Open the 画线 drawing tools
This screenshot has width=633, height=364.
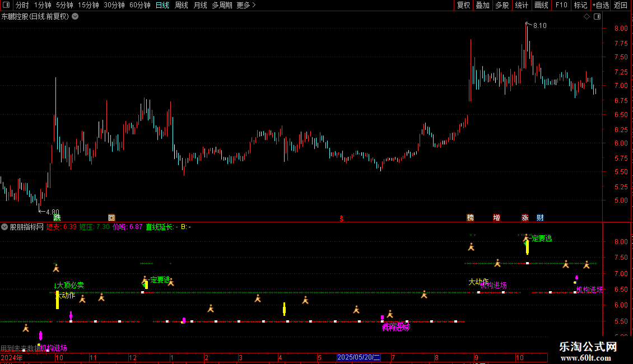coord(541,5)
